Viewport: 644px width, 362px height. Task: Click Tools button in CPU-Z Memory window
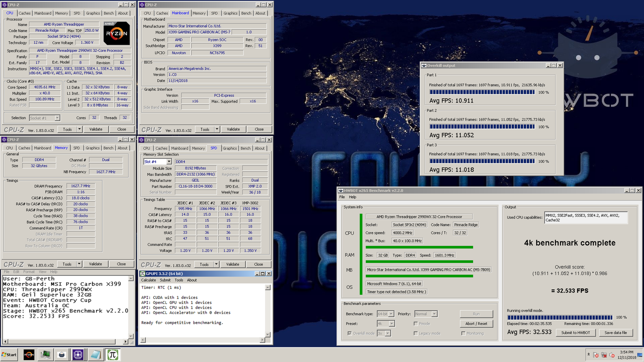pos(67,264)
